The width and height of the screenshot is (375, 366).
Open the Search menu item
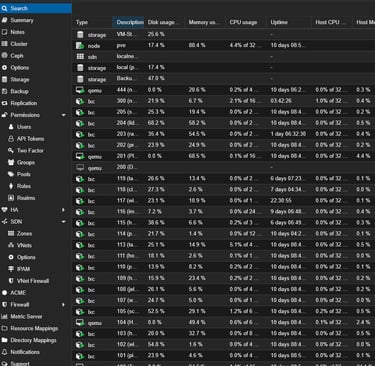[35, 8]
